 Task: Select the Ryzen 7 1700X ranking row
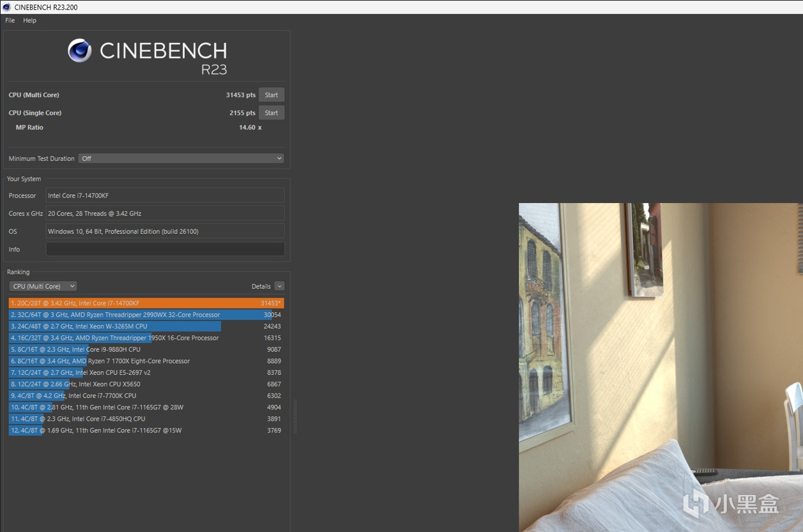(x=146, y=361)
